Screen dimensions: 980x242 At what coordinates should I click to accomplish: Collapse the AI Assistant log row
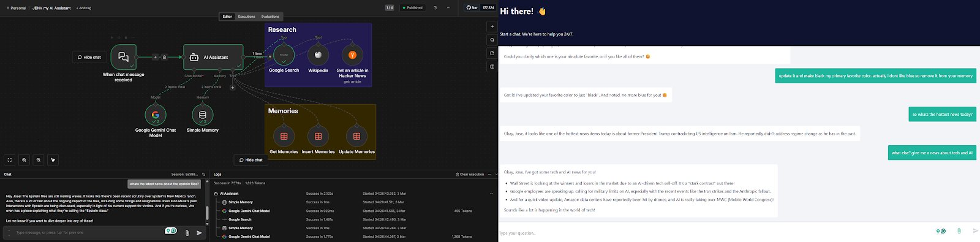coord(491,194)
